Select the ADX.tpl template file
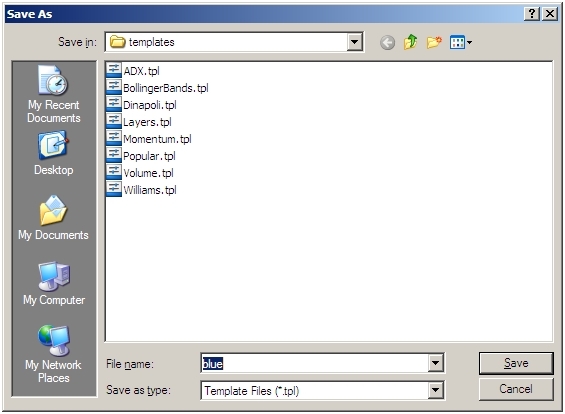Image resolution: width=565 pixels, height=414 pixels. coord(133,71)
